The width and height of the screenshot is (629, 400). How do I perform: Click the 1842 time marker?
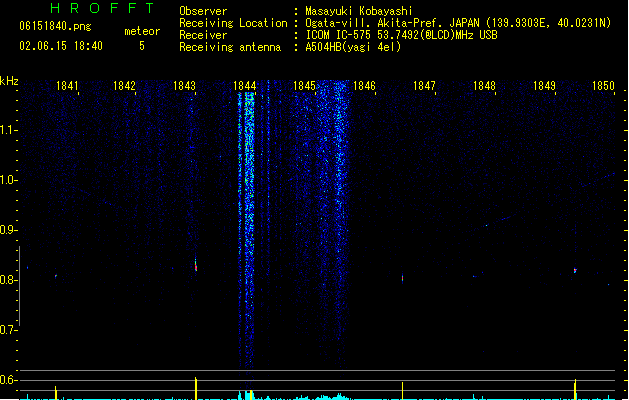click(x=124, y=86)
